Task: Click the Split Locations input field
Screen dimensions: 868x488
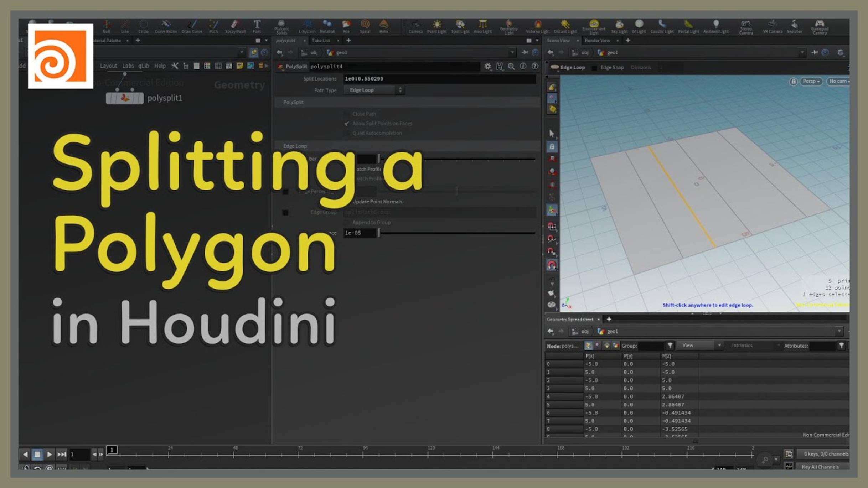Action: click(438, 79)
